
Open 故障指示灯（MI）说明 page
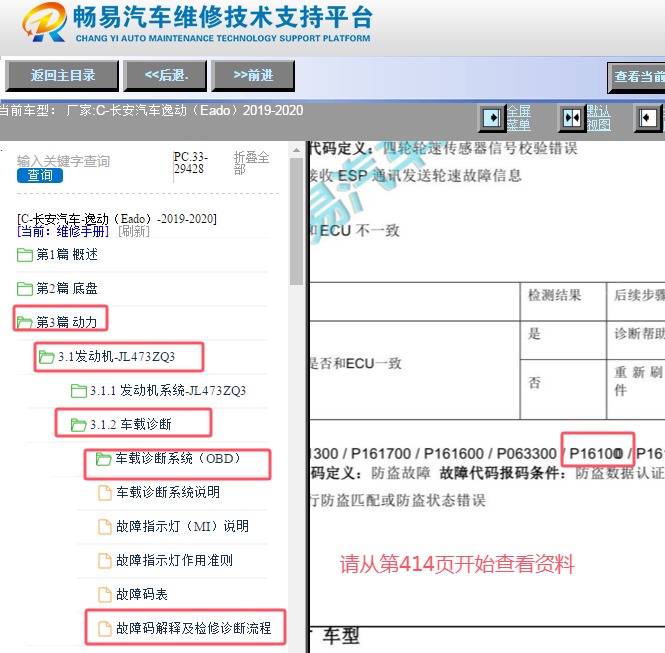(182, 526)
